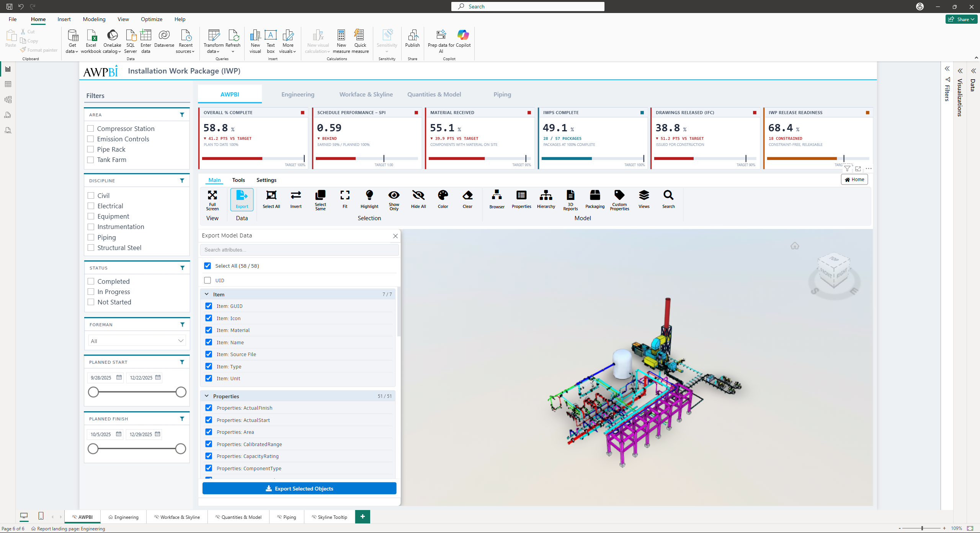Open the Foreman All dropdown
This screenshot has height=533, width=980.
point(137,341)
